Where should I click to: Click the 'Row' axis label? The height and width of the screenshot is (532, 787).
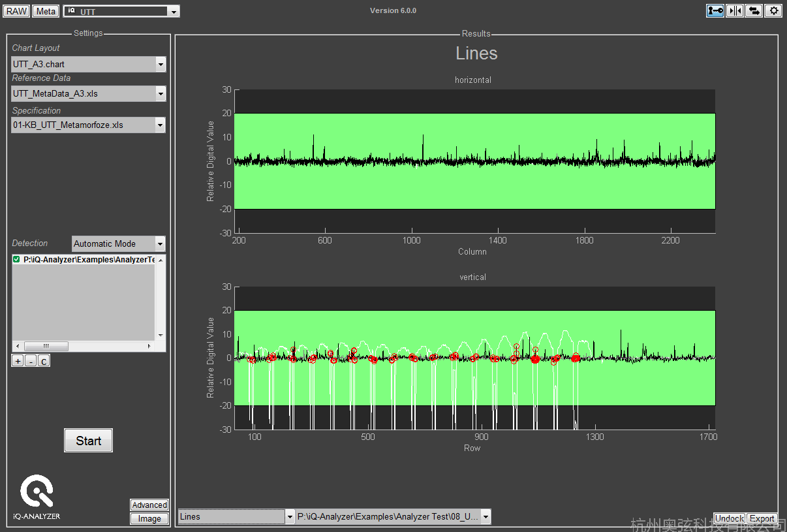(x=472, y=448)
